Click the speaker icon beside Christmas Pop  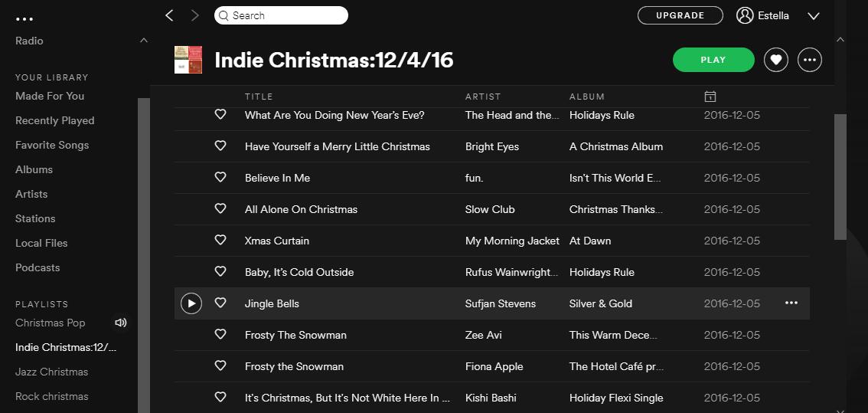pos(120,323)
